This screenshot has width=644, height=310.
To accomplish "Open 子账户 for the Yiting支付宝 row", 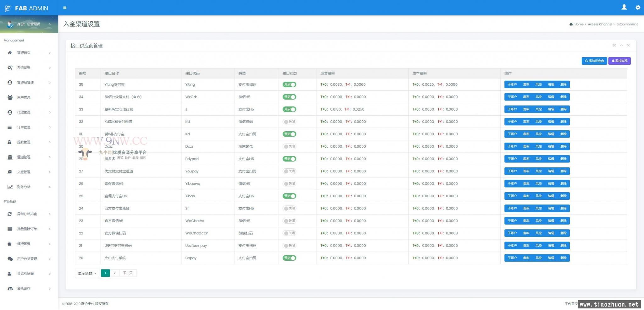I will pos(512,84).
